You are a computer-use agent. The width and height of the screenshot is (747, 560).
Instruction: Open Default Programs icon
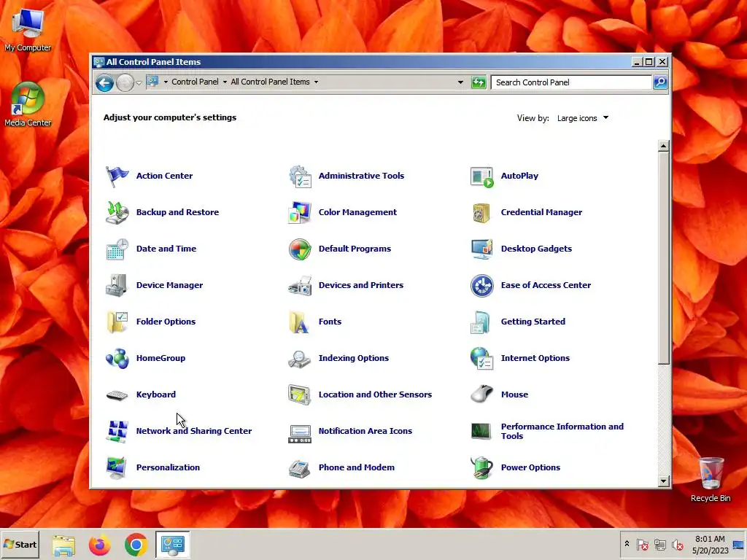300,249
